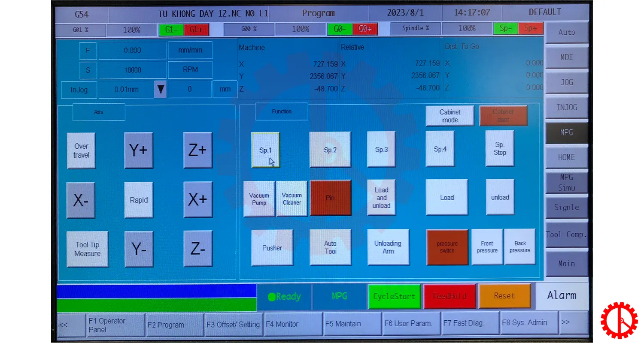This screenshot has height=343, width=644.
Task: Toggle the red Pin function button
Action: tap(330, 198)
